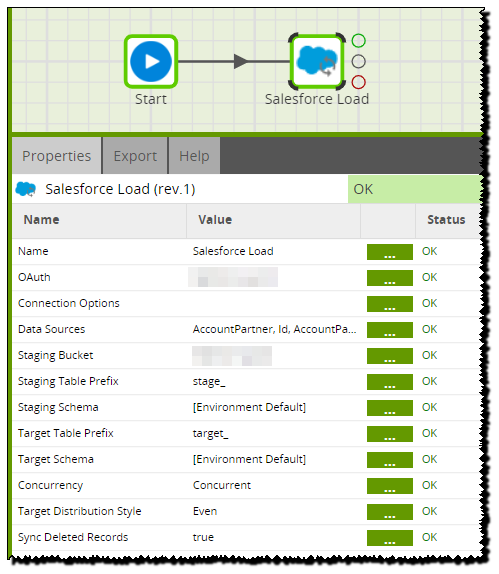Edit Data Sources via ellipsis button
The height and width of the screenshot is (574, 499).
click(390, 330)
